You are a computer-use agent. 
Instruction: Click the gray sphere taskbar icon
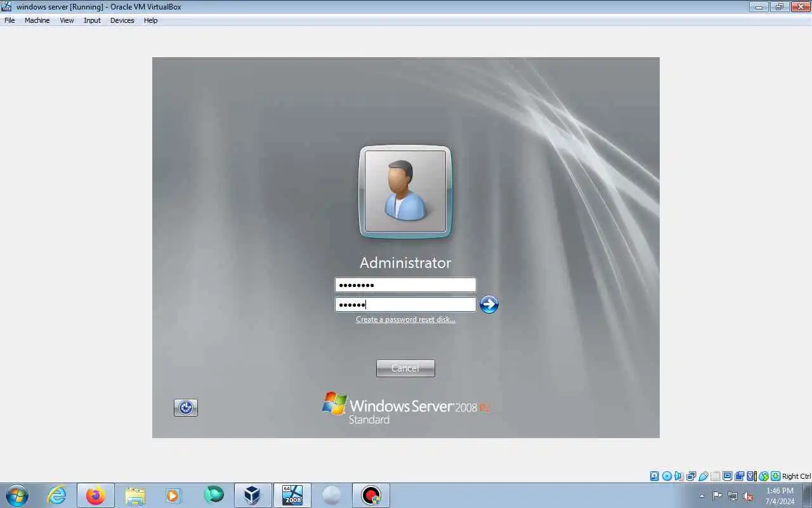332,495
